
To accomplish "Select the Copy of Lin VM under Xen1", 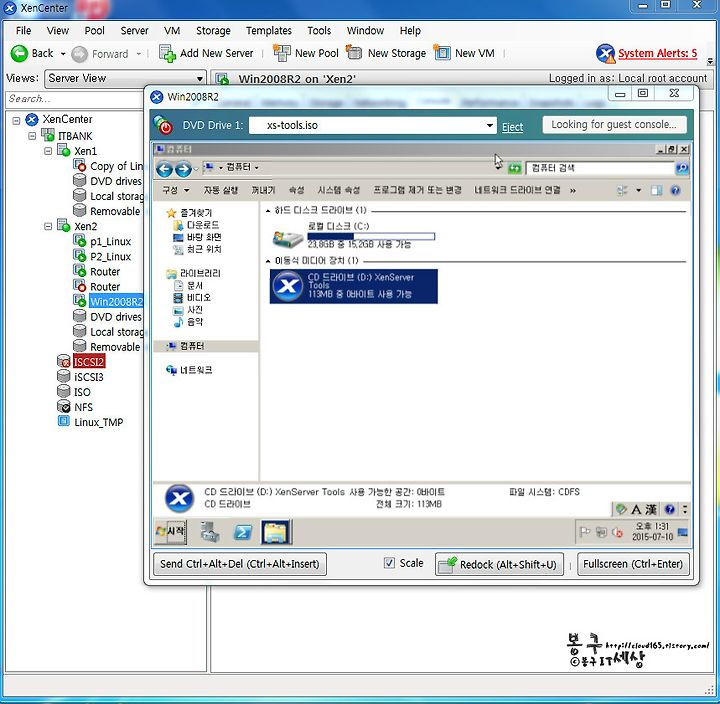I will 116,166.
